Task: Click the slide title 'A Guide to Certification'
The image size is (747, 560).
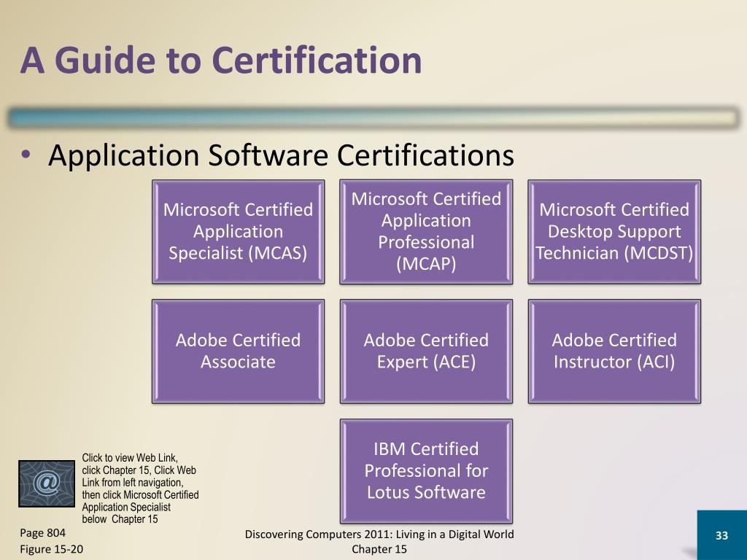Action: pos(221,61)
